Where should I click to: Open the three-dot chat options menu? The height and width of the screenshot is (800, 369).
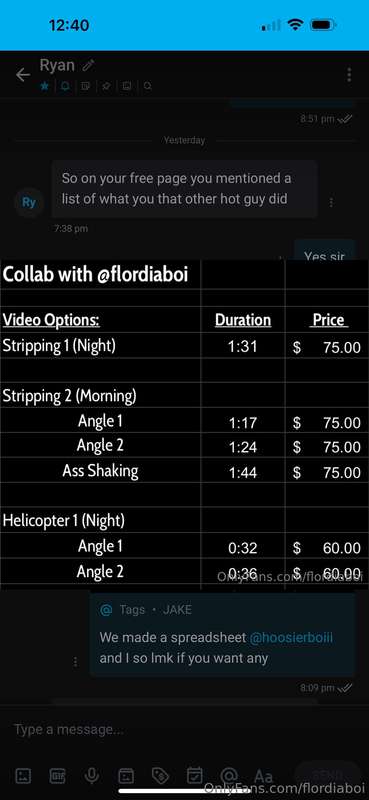[349, 75]
